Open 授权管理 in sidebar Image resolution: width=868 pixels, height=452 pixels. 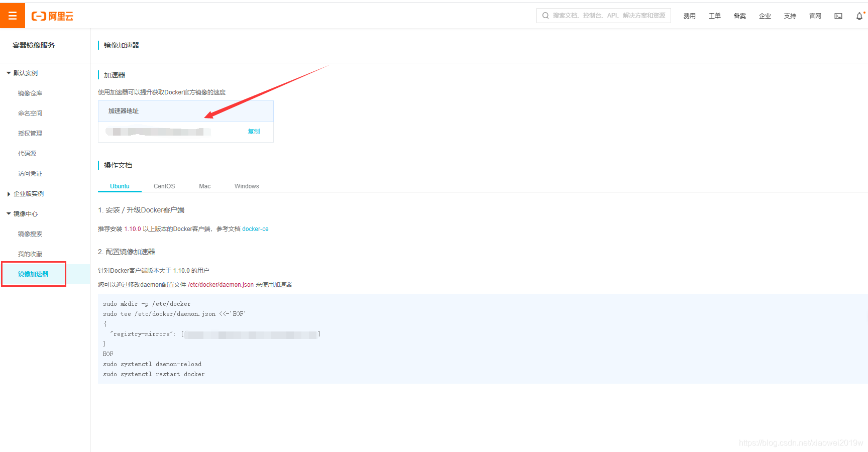(x=30, y=134)
